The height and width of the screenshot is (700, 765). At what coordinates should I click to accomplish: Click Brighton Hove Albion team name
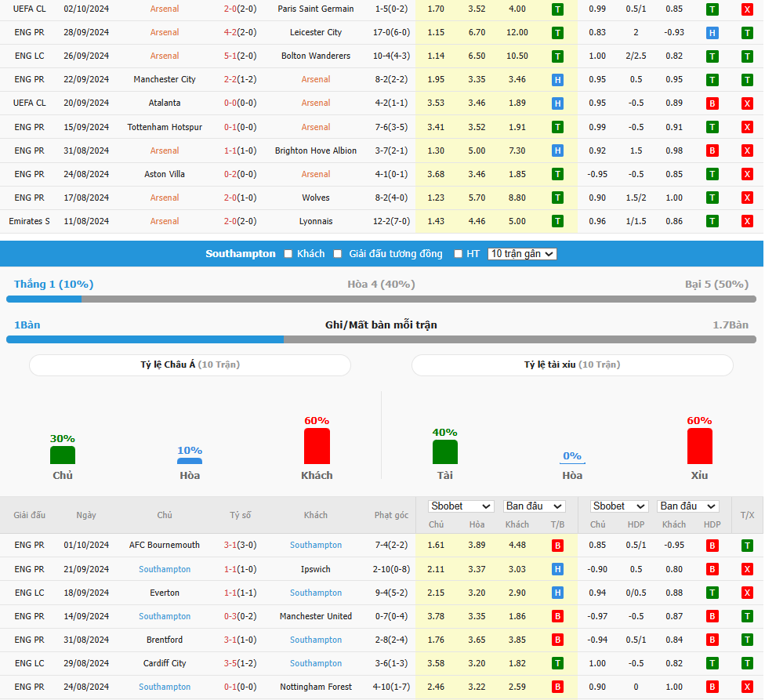pyautogui.click(x=316, y=151)
